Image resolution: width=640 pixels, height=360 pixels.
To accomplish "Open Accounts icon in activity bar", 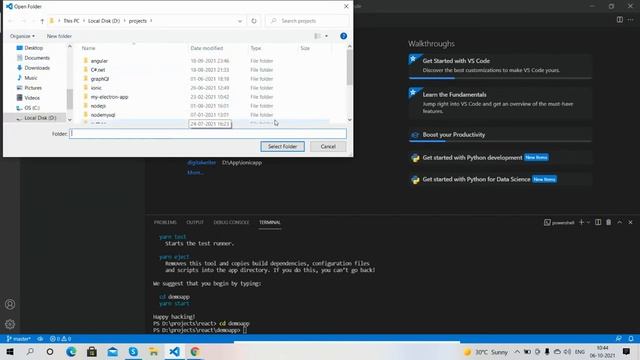I will coord(10,304).
